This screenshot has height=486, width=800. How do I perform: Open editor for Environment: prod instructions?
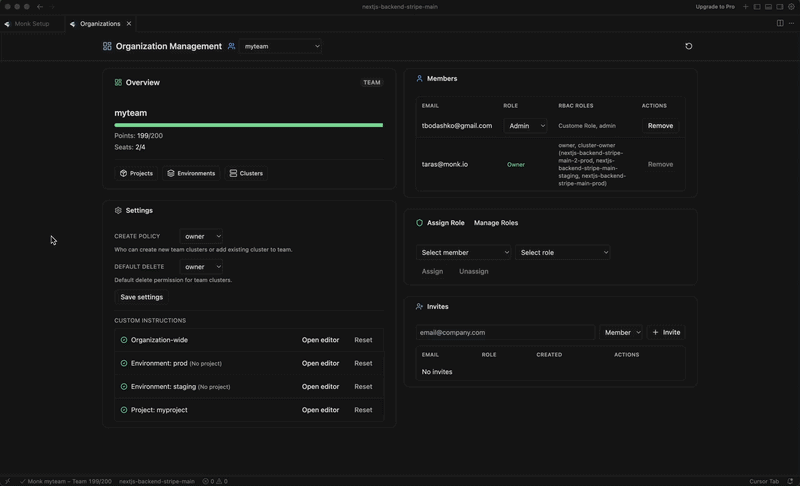[320, 363]
